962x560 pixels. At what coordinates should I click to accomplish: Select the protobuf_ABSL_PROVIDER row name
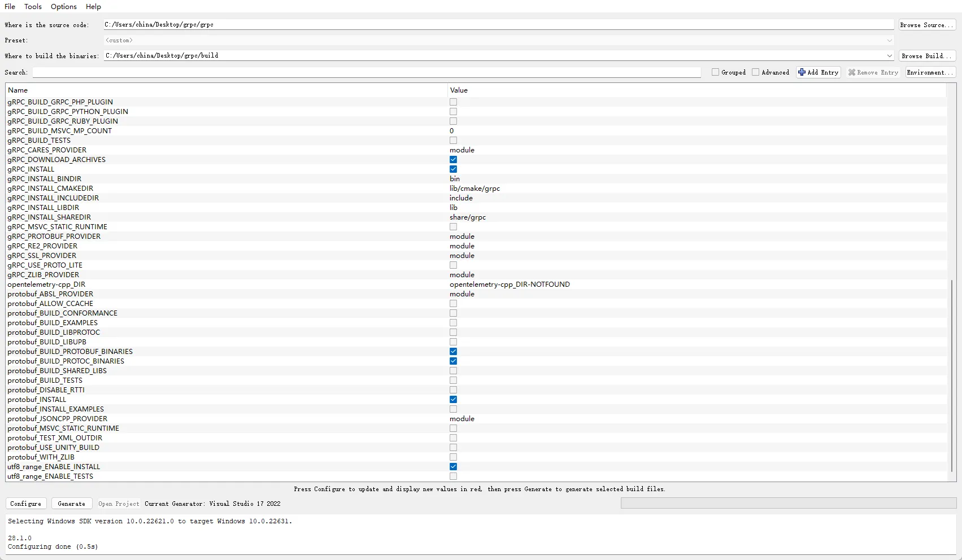(50, 294)
